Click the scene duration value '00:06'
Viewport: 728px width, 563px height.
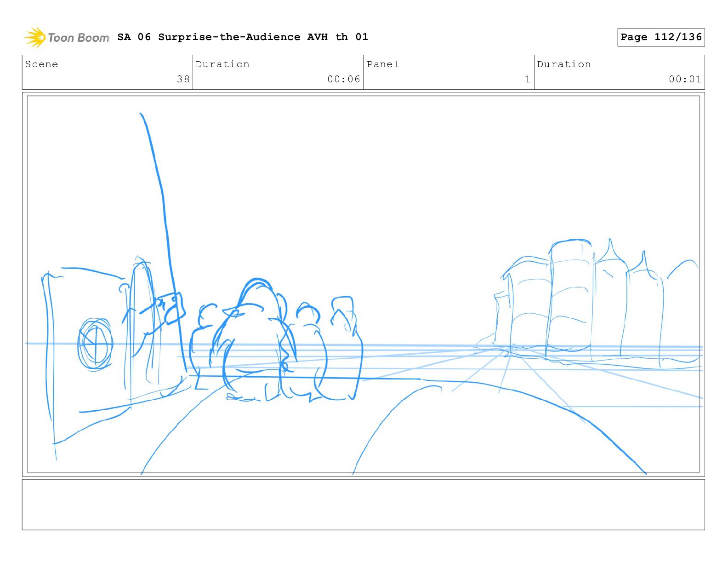(x=344, y=79)
